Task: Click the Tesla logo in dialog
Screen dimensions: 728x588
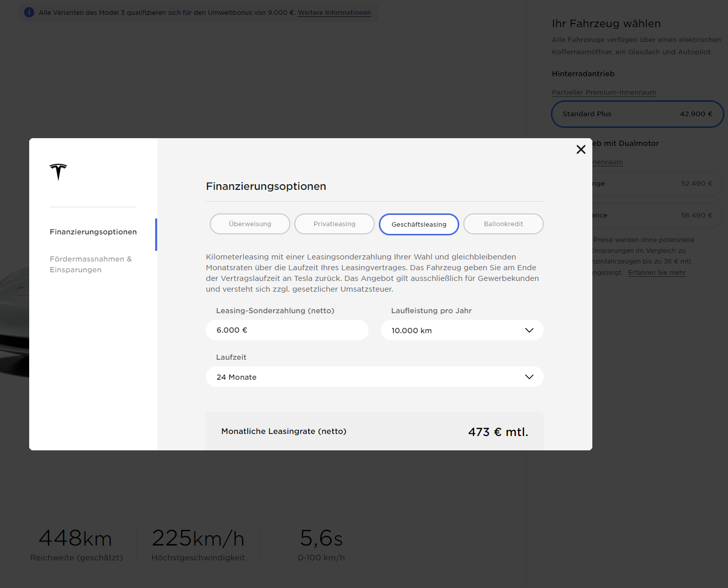Action: [x=58, y=172]
